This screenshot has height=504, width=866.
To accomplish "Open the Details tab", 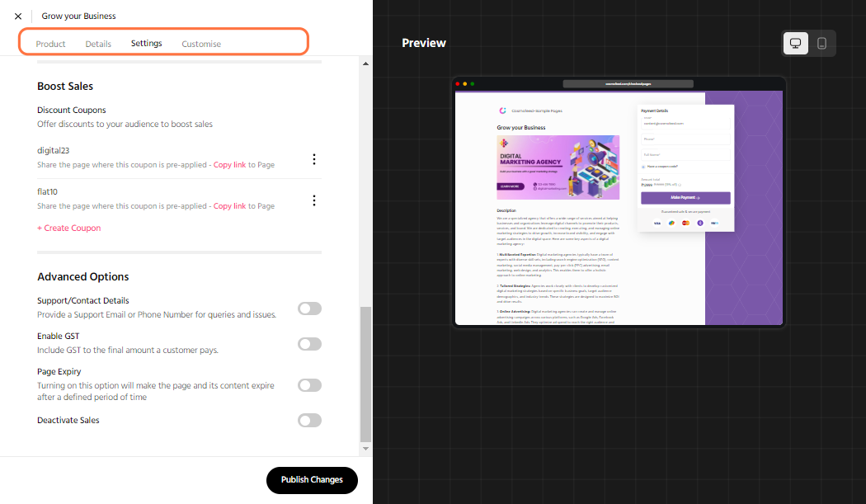I will tap(98, 44).
